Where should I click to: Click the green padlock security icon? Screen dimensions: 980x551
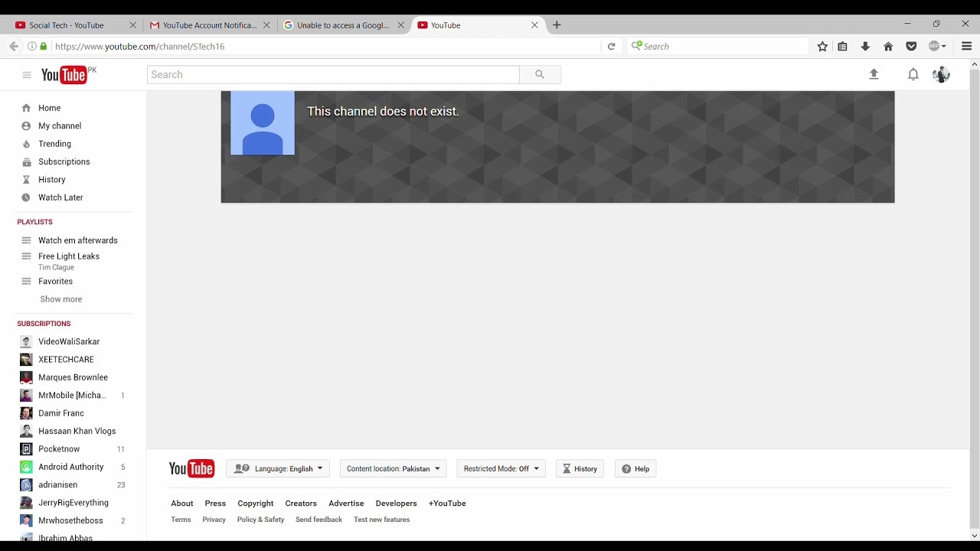pyautogui.click(x=44, y=47)
